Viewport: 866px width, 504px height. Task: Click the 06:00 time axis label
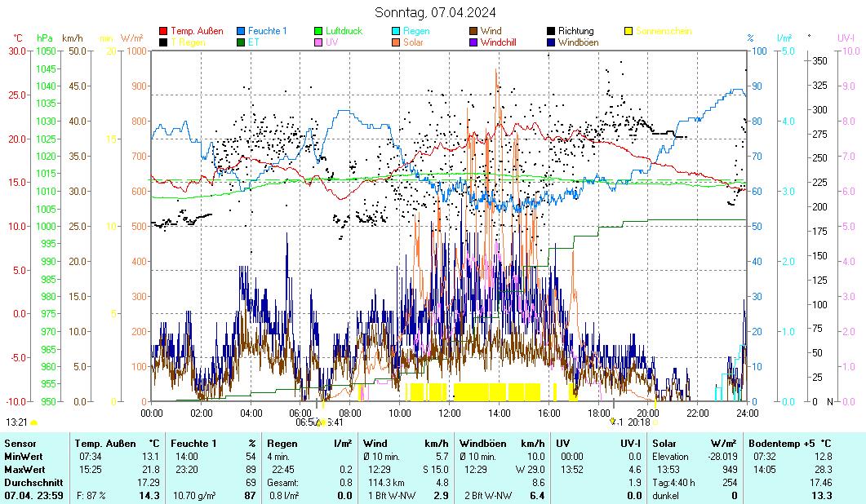click(x=300, y=413)
